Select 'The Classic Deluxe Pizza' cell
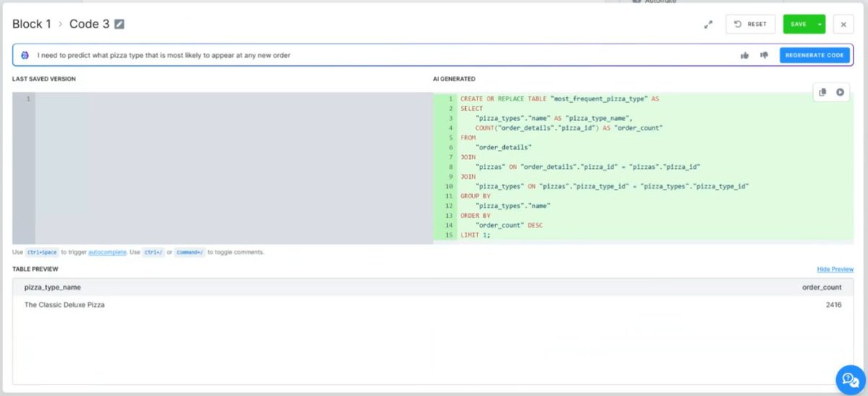 64,305
